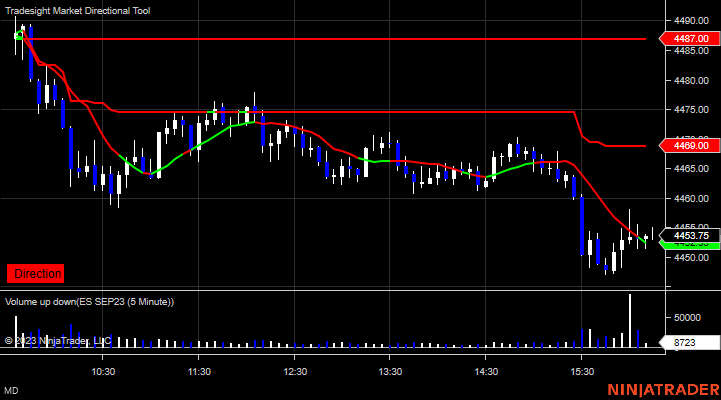
Task: Click the red Direction indicator box
Action: 35,274
